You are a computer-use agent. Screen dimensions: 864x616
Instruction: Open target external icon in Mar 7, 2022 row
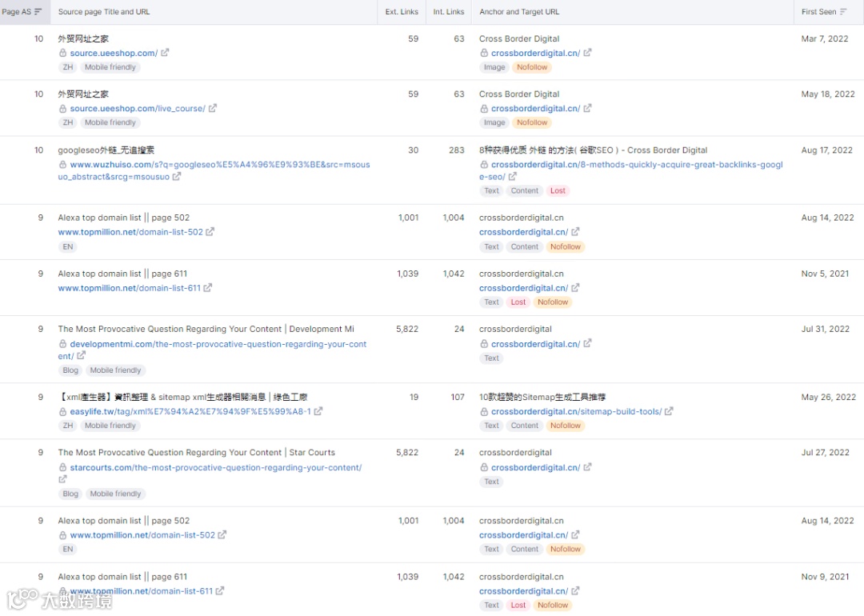point(587,53)
